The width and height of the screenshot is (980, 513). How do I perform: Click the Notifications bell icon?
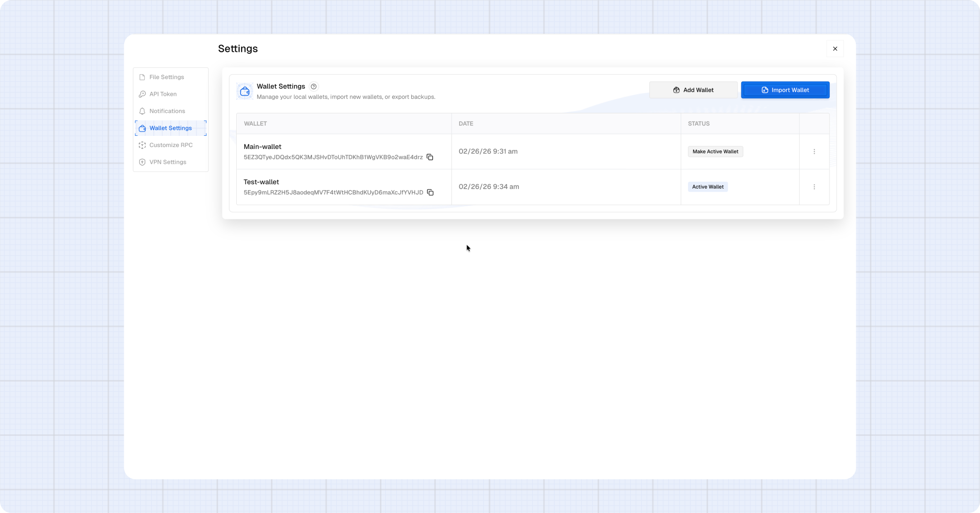[142, 111]
